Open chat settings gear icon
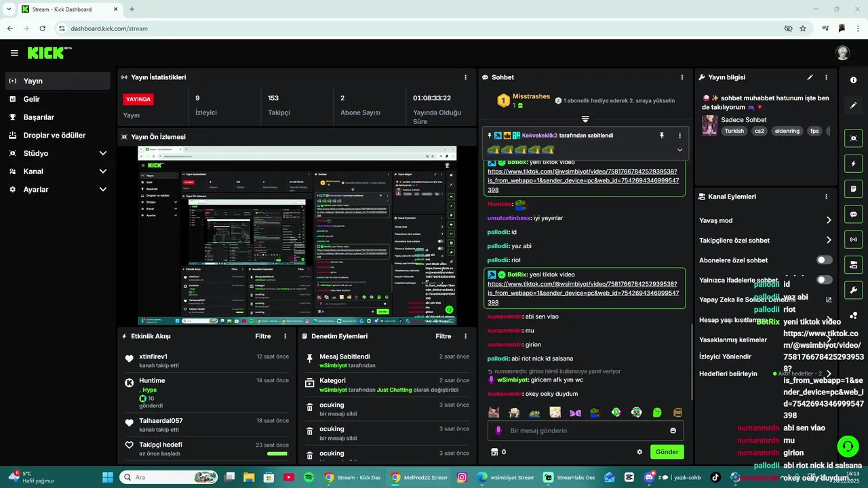 point(639,452)
